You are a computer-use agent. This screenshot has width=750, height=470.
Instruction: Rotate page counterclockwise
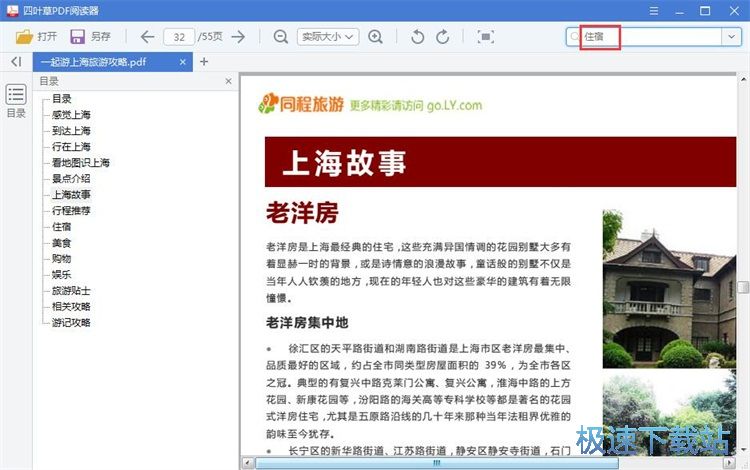[x=417, y=37]
